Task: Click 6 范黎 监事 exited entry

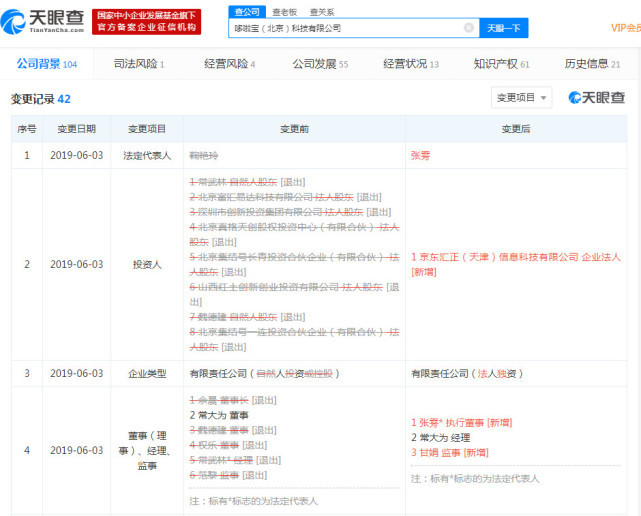Action: coord(228,476)
